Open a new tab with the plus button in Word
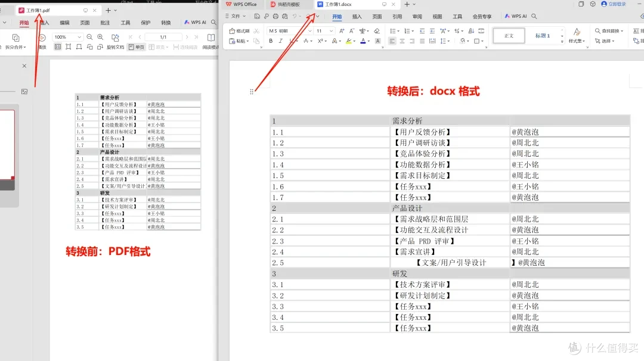 [x=407, y=4]
